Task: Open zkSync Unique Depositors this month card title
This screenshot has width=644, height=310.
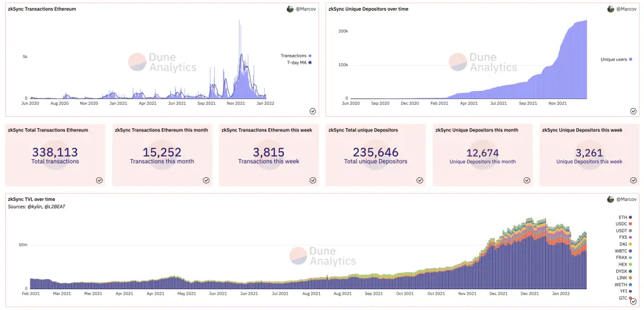Action: pyautogui.click(x=477, y=130)
